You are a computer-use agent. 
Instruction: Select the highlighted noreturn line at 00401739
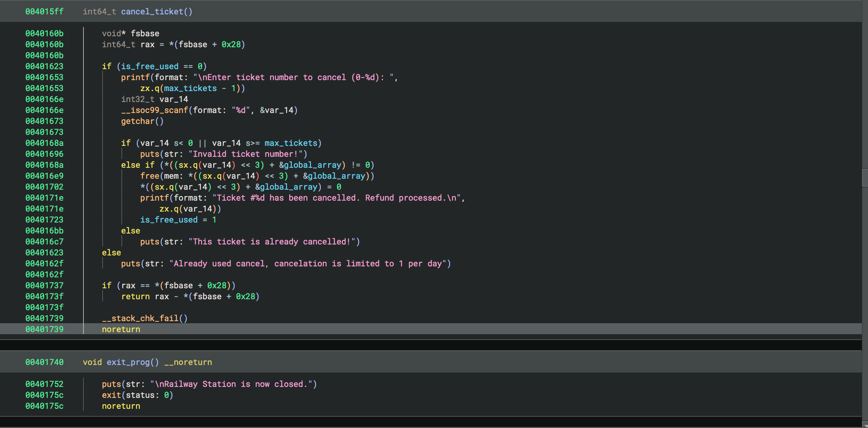pyautogui.click(x=121, y=329)
